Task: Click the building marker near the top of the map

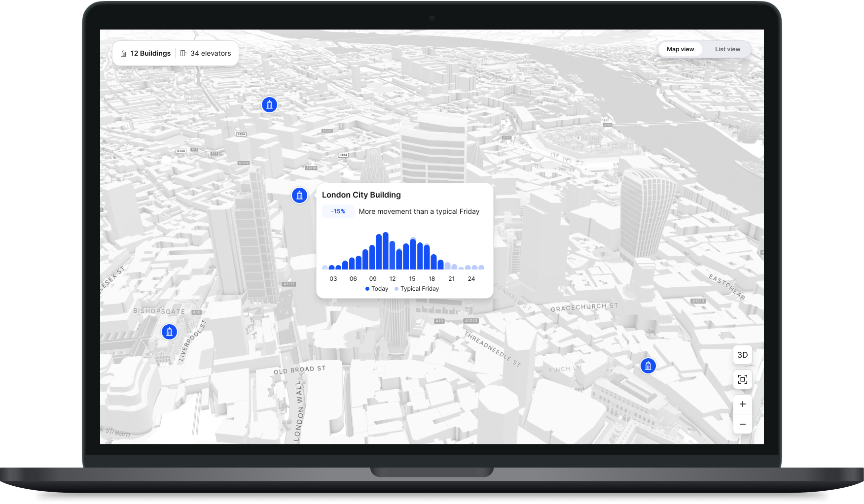Action: tap(269, 104)
